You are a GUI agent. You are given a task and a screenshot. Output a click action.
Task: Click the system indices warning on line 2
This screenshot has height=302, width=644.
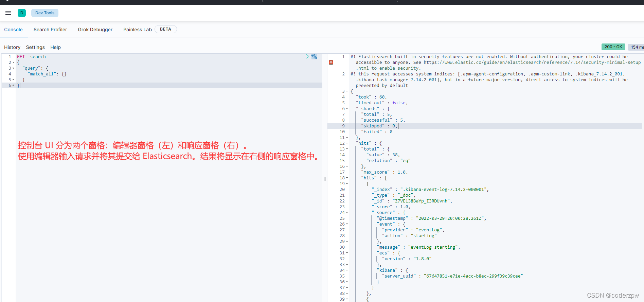tap(489, 80)
